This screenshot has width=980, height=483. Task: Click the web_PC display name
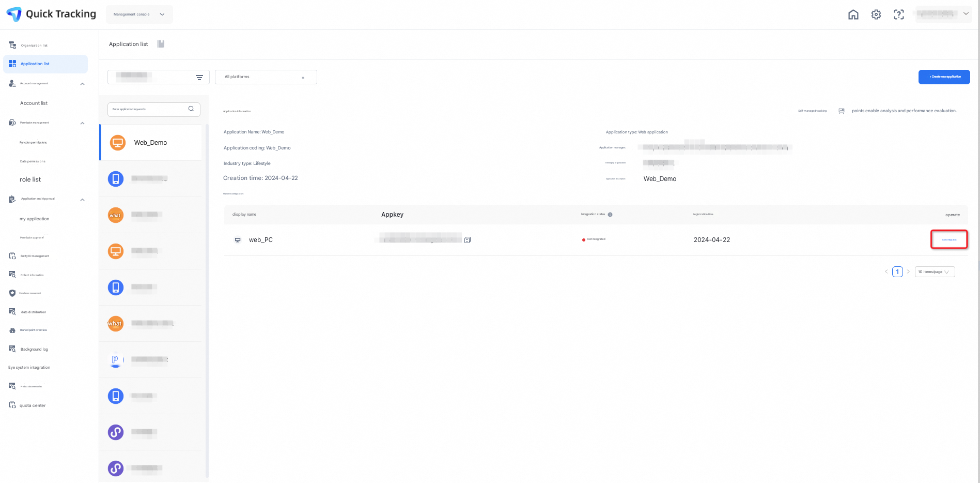(261, 240)
